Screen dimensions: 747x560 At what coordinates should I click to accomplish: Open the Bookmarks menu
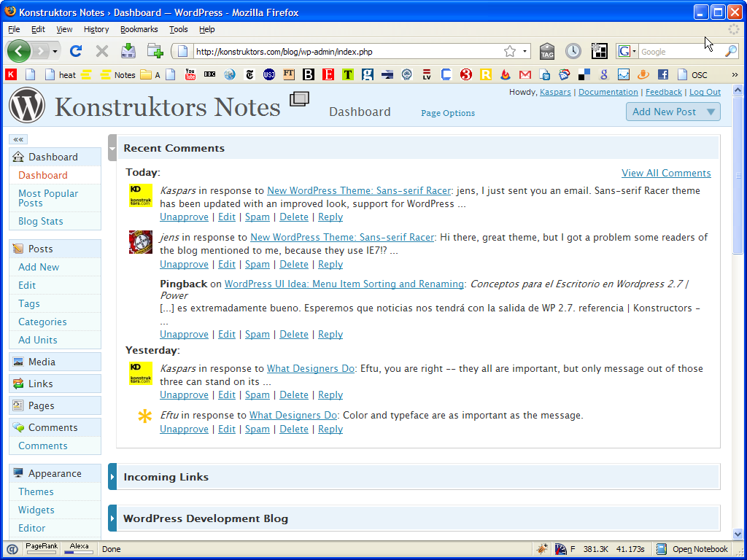pyautogui.click(x=139, y=29)
